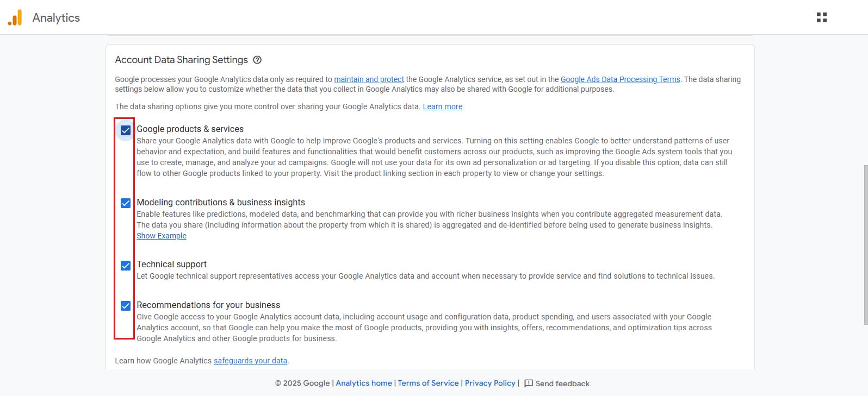
Task: Click the Google products & services label
Action: pos(190,129)
